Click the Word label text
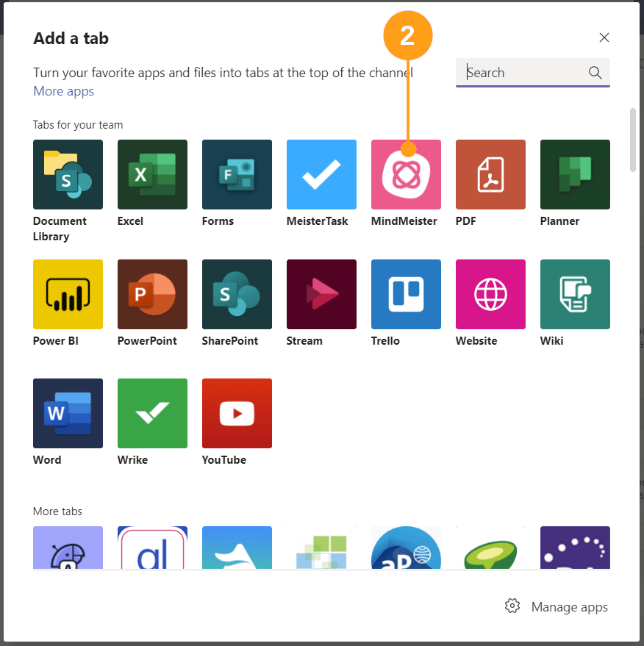This screenshot has height=646, width=644. point(47,460)
